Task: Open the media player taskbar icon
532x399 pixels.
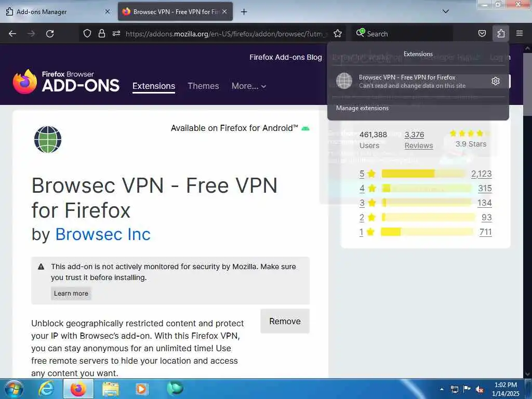Action: [141, 389]
